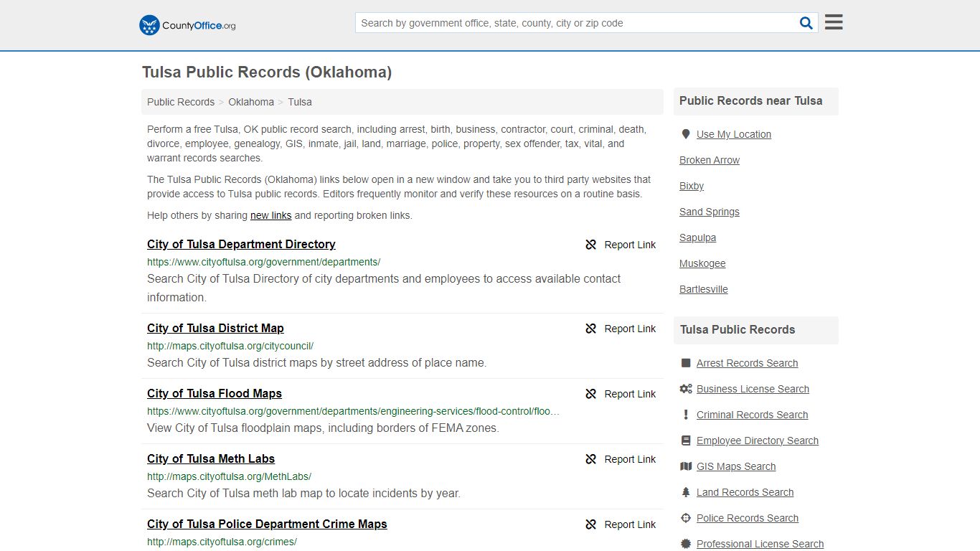Follow the 'new links' link
Image resolution: width=980 pixels, height=551 pixels.
point(270,215)
